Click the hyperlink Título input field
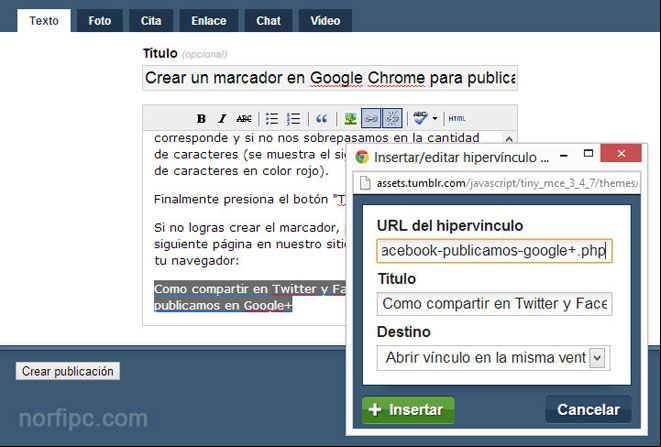The image size is (661, 447). pos(494,304)
